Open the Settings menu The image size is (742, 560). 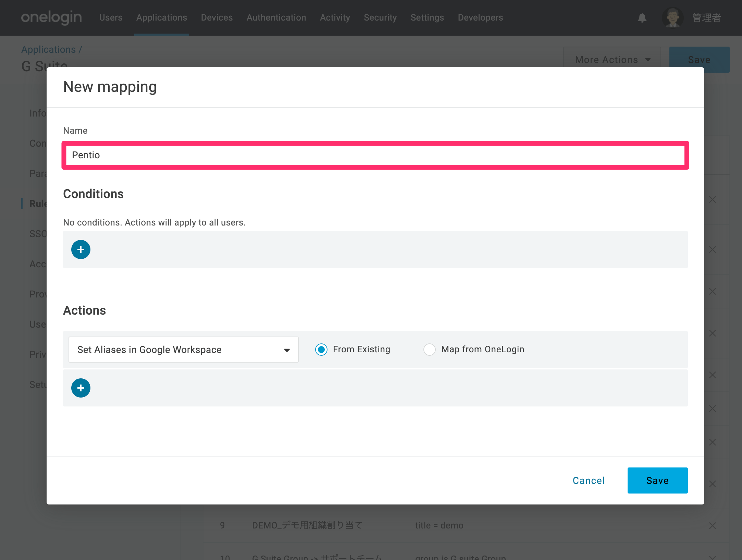tap(427, 17)
